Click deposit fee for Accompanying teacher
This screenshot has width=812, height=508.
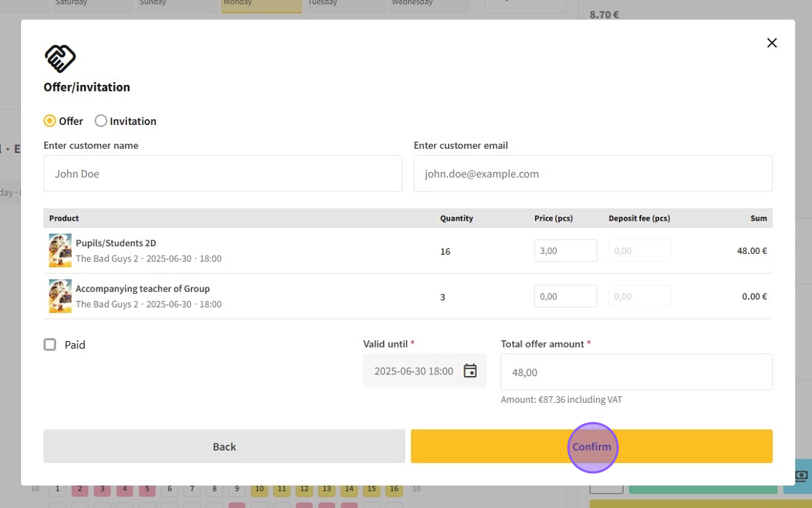tap(639, 296)
